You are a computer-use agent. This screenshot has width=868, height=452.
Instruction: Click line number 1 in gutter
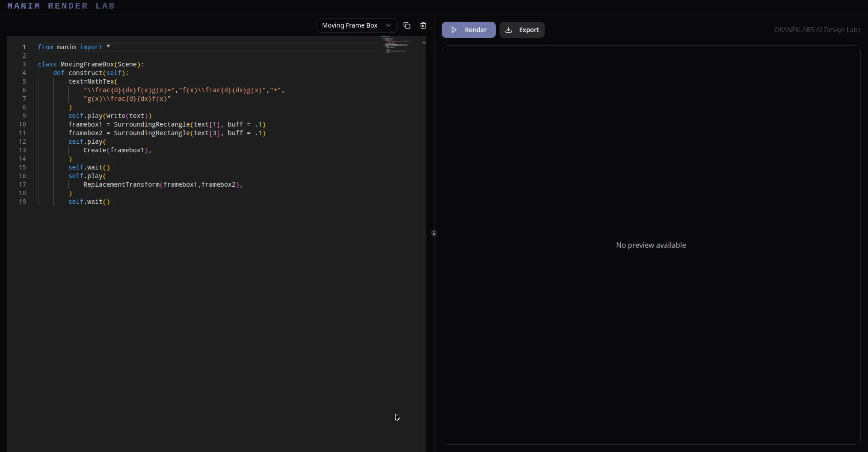pos(24,47)
